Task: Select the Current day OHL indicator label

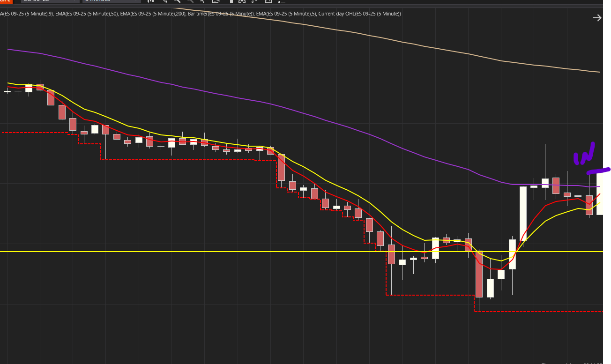Action: (359, 14)
